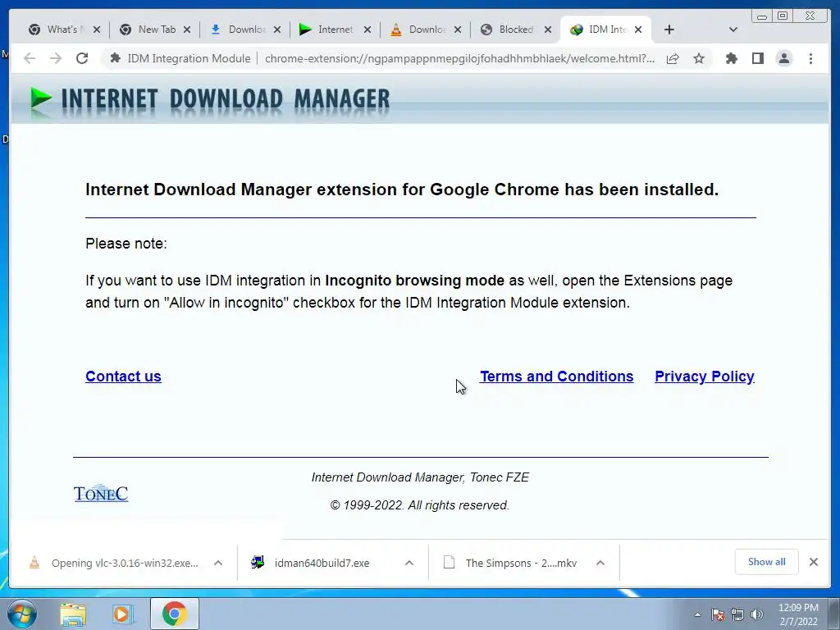
Task: Open Windows Explorer from taskbar
Action: (73, 614)
